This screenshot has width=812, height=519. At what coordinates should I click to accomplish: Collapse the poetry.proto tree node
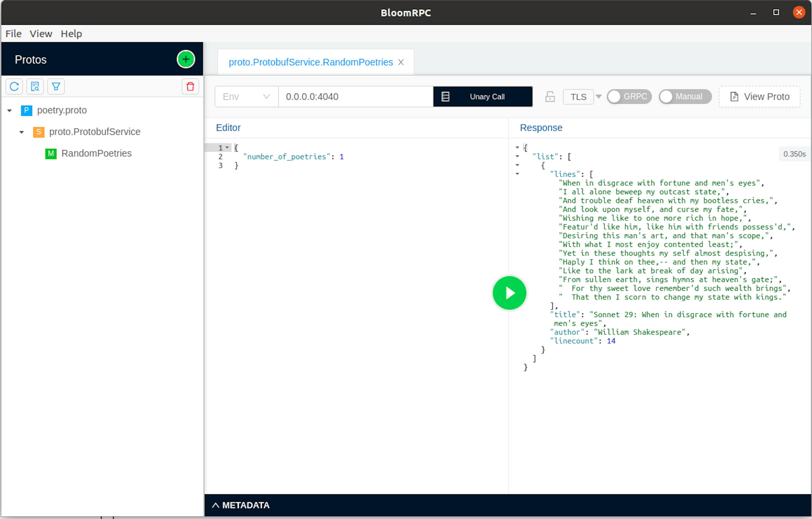click(10, 111)
